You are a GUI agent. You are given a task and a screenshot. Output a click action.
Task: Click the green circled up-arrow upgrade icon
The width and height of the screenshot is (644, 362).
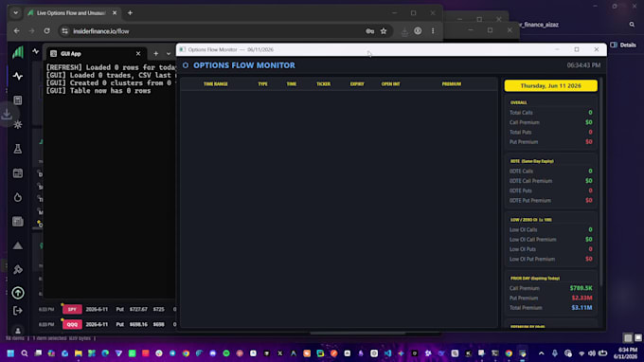click(x=18, y=293)
